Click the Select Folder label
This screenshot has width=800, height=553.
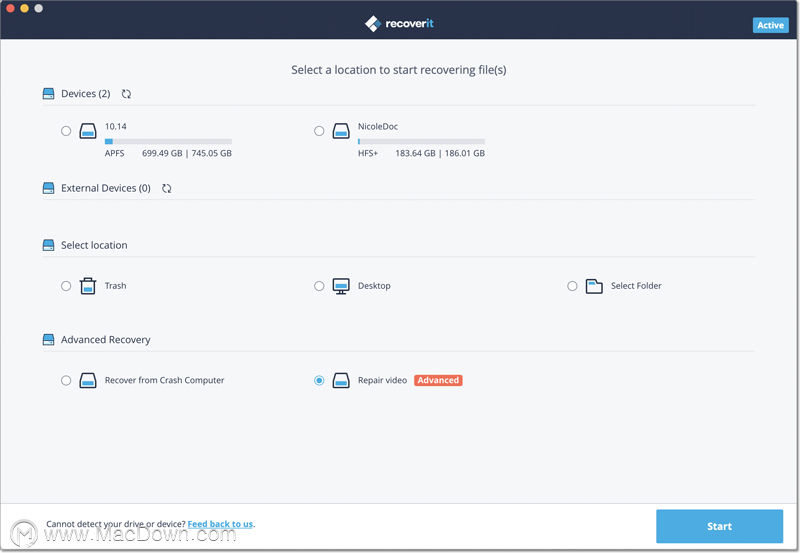[636, 286]
